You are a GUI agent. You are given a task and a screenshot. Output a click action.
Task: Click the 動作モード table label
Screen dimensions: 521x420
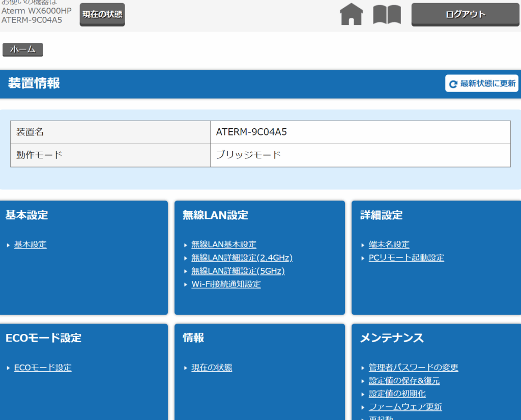(39, 155)
